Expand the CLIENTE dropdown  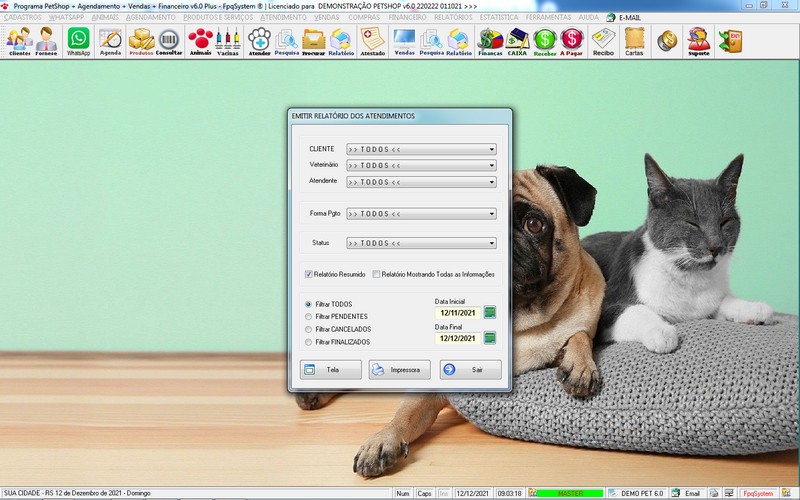[421, 149]
